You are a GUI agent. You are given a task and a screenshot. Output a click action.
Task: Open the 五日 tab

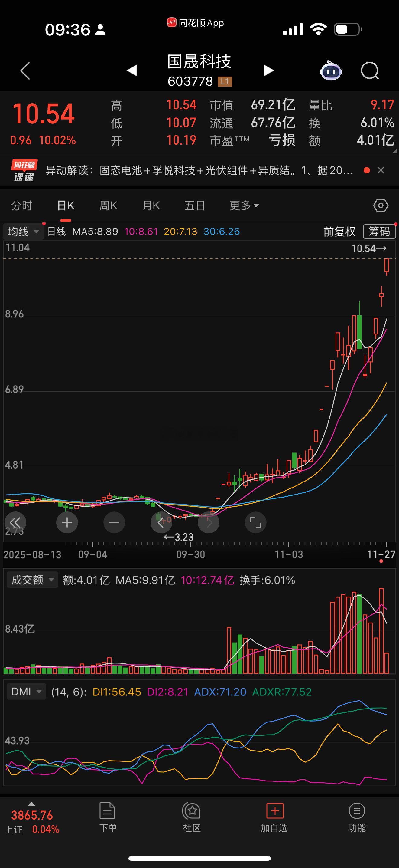click(x=194, y=205)
